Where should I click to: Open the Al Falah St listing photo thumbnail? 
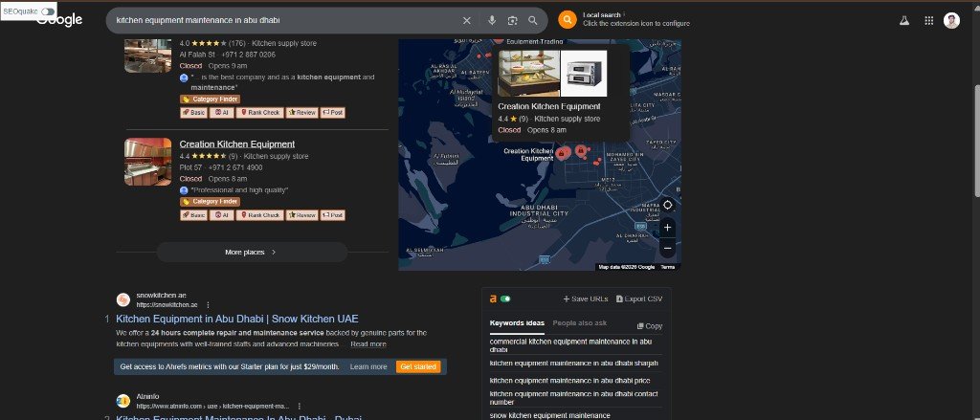147,55
